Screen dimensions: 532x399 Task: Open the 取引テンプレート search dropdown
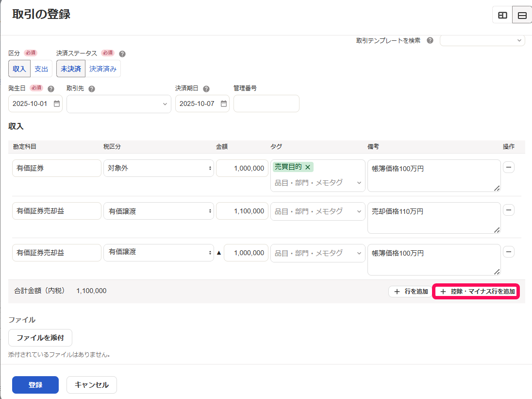(x=482, y=40)
